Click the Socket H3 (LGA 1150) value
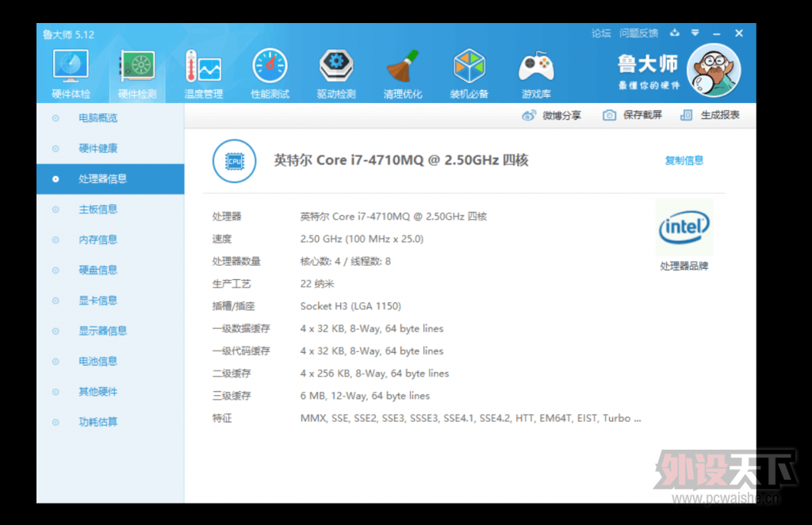 tap(350, 306)
